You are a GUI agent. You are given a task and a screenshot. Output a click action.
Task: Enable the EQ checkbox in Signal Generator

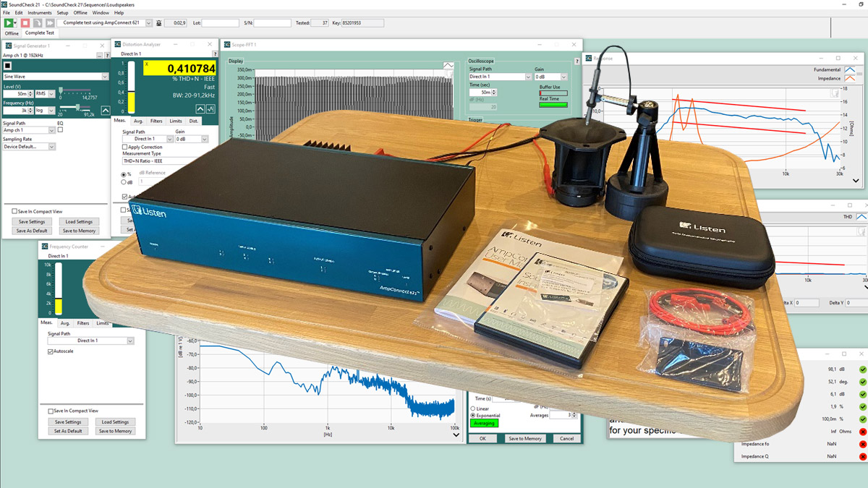pyautogui.click(x=60, y=129)
